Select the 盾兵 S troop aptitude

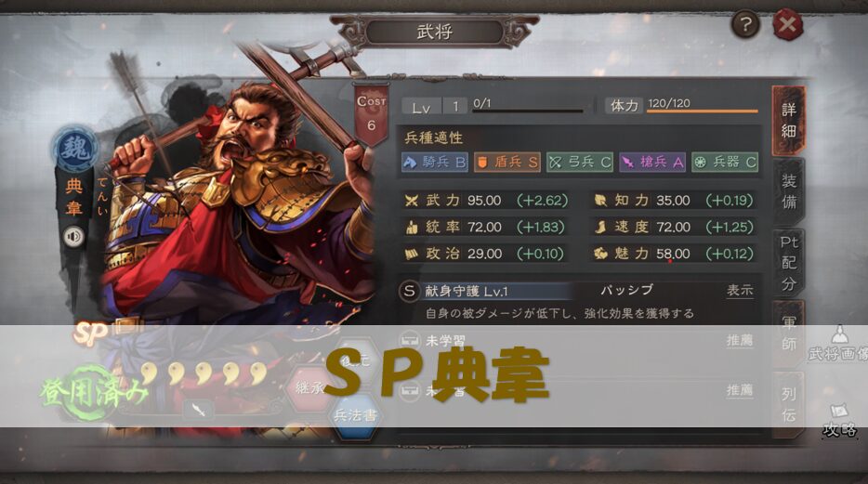pyautogui.click(x=507, y=162)
